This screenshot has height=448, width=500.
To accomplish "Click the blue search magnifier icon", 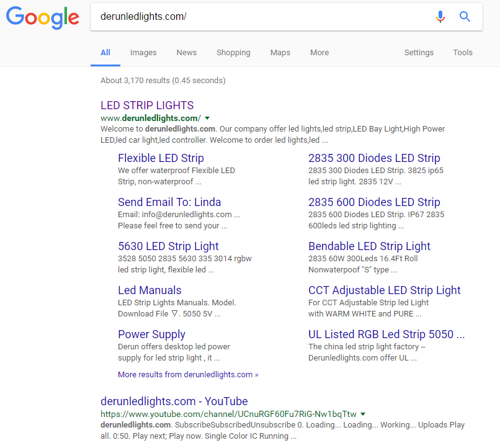I will pyautogui.click(x=465, y=16).
